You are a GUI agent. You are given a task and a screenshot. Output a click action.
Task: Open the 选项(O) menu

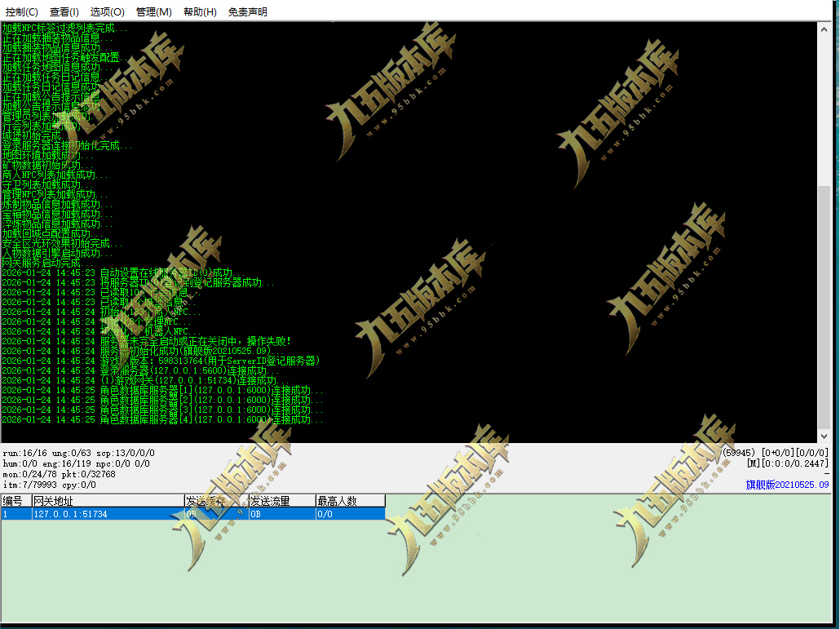pos(107,11)
